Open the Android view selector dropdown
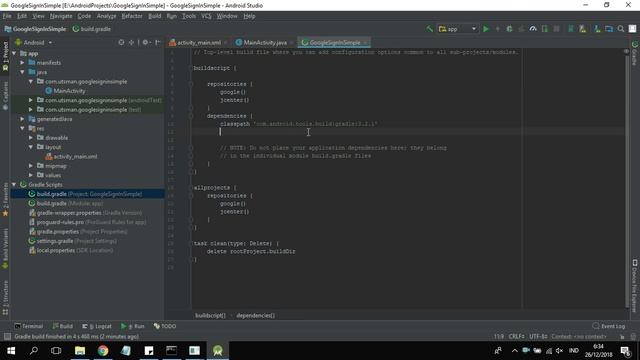 click(x=34, y=42)
